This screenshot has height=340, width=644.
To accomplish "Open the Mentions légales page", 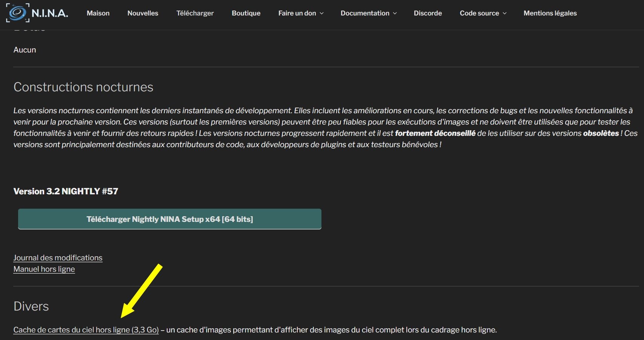I will pos(550,13).
